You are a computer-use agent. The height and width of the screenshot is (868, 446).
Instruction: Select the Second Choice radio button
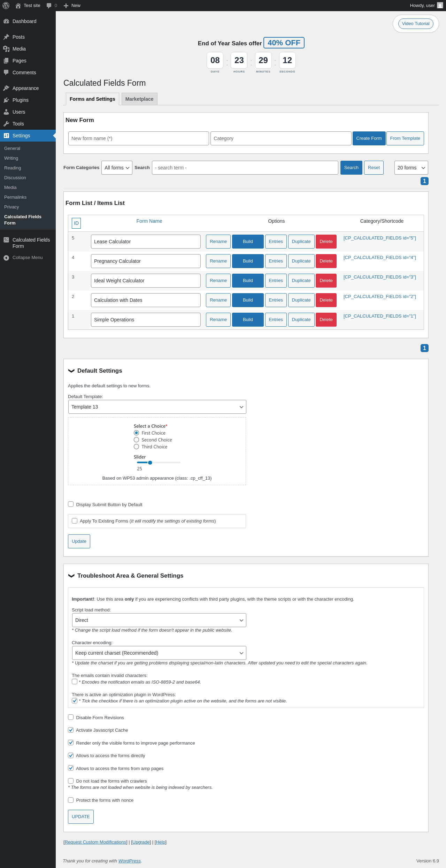point(136,440)
